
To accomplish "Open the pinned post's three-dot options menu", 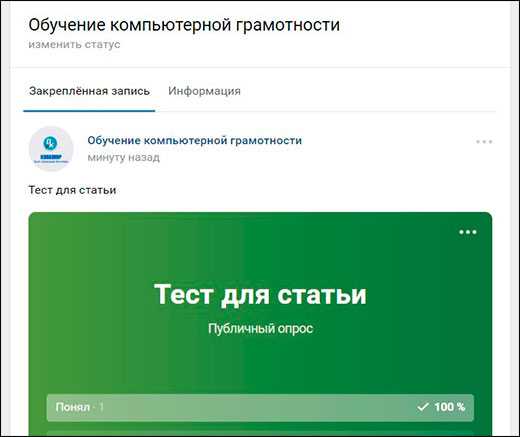I will click(484, 142).
